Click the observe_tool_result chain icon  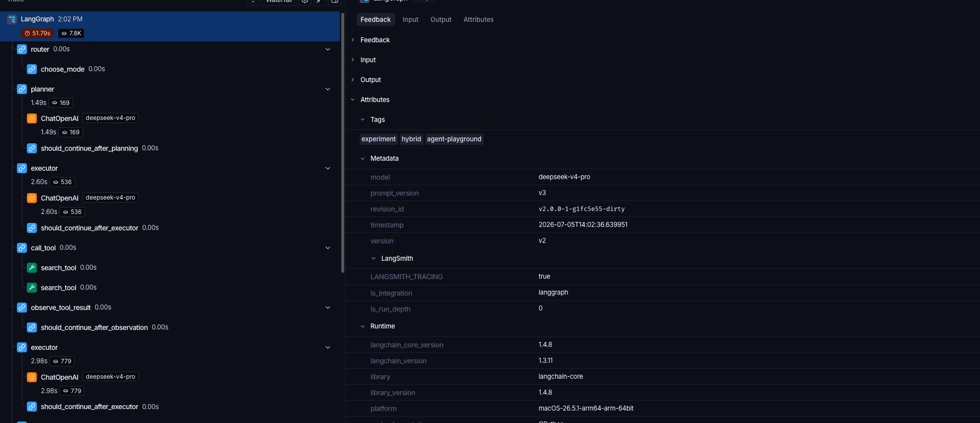(22, 308)
